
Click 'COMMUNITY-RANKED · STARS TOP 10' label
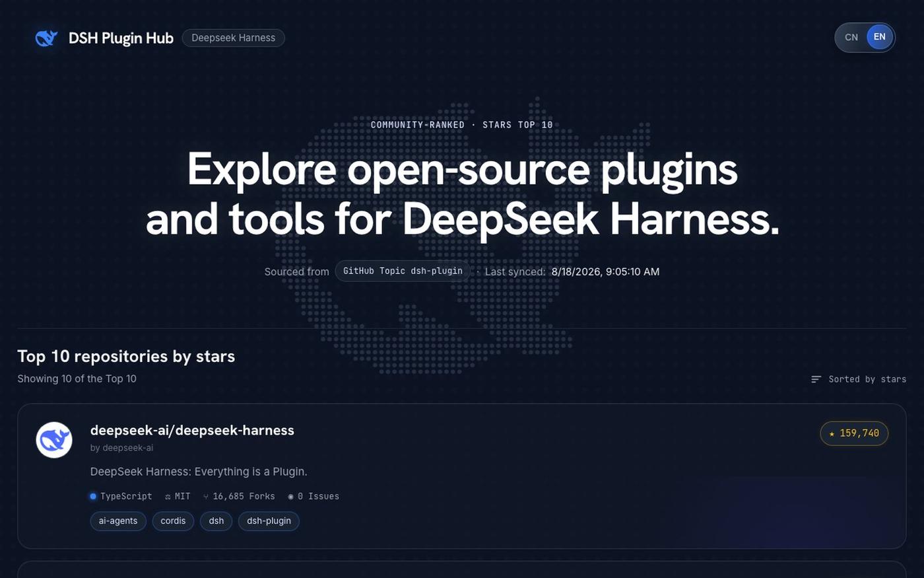pos(461,125)
